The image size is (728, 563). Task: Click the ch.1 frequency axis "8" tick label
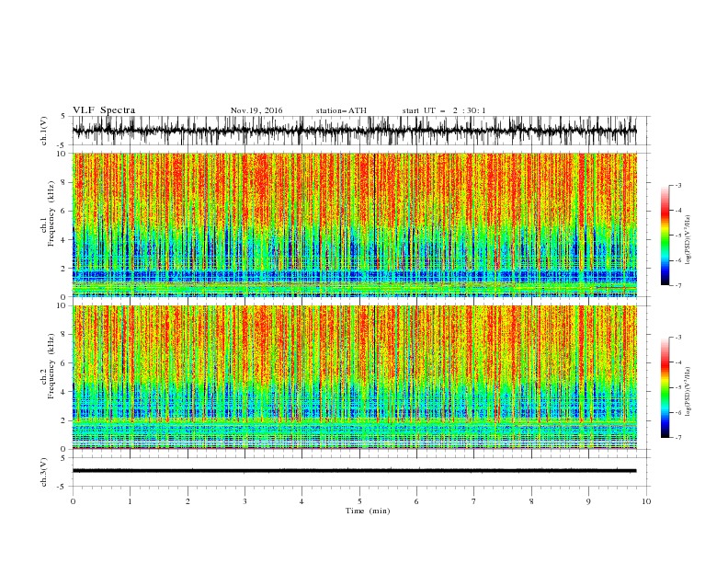[x=63, y=182]
